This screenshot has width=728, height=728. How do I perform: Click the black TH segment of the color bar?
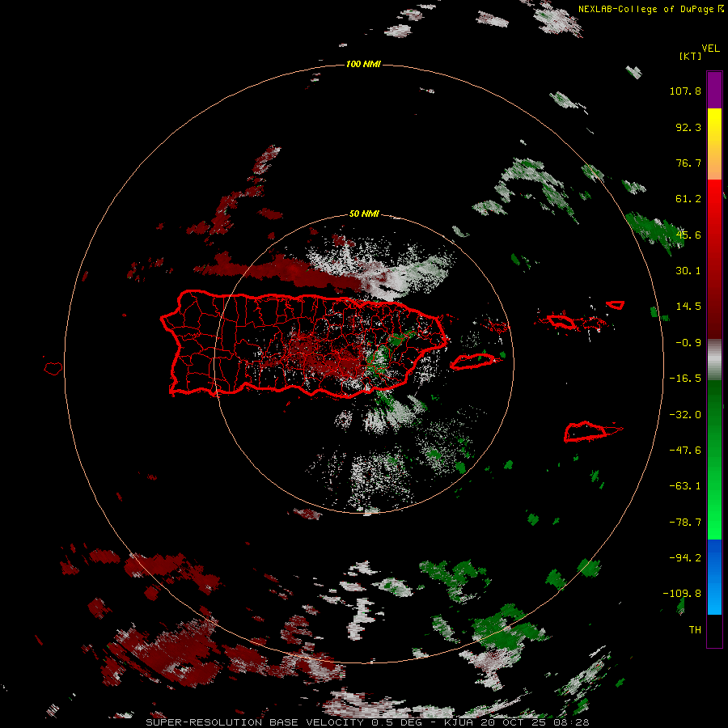click(x=714, y=630)
